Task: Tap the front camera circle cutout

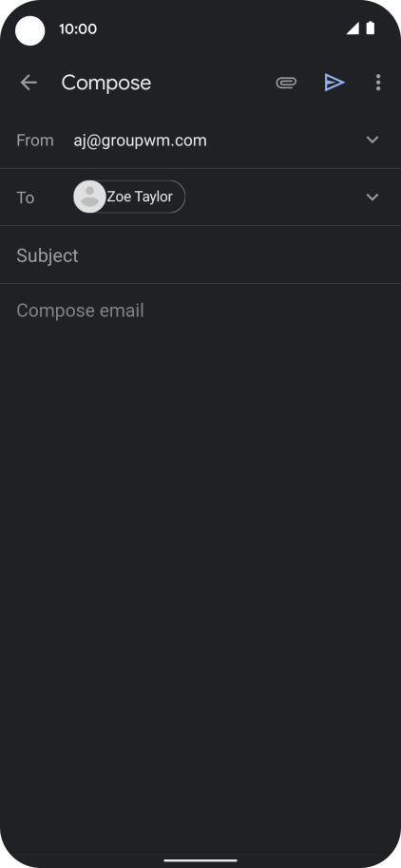Action: (x=29, y=30)
